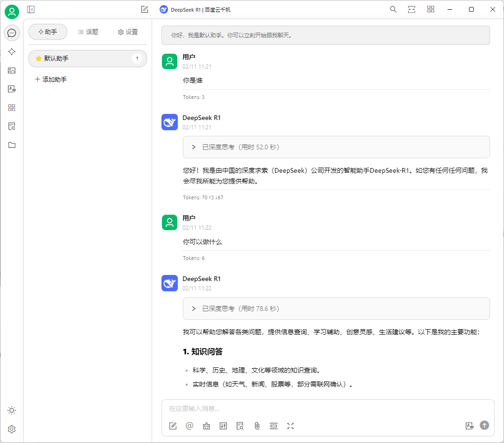Click the assistant greeting prompt banner
504x443 pixels.
[326, 35]
